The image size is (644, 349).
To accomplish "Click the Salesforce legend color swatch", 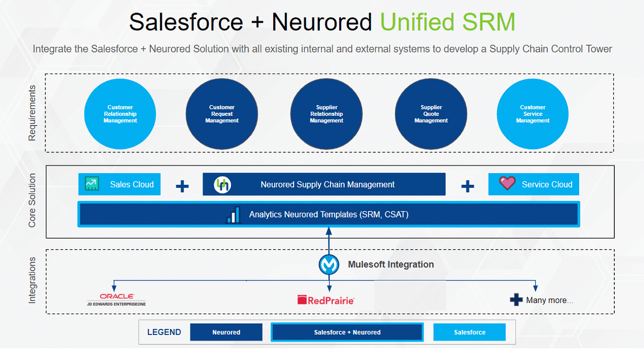I will pyautogui.click(x=469, y=332).
